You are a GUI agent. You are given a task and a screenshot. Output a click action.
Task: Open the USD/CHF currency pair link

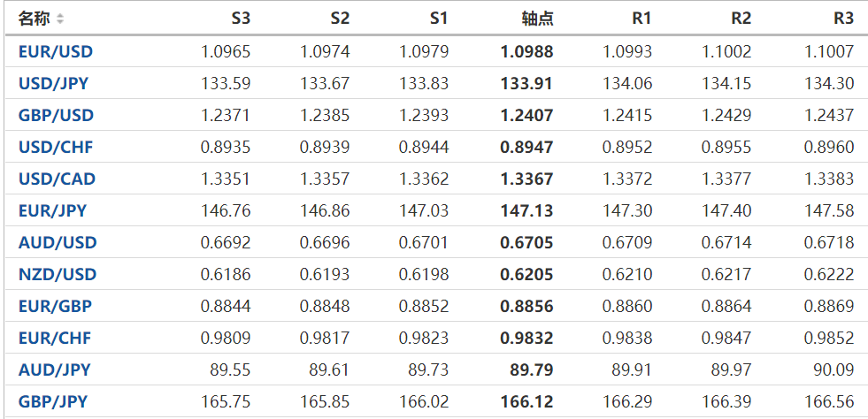tap(55, 147)
